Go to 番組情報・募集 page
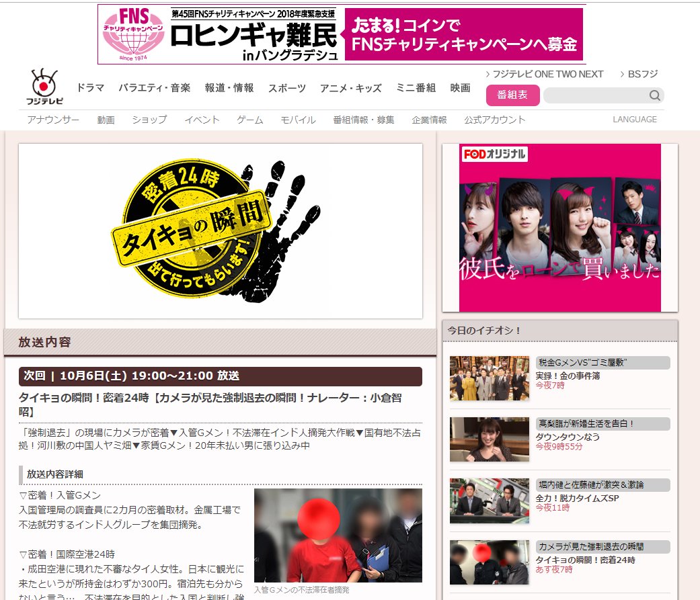The image size is (700, 600). [364, 120]
